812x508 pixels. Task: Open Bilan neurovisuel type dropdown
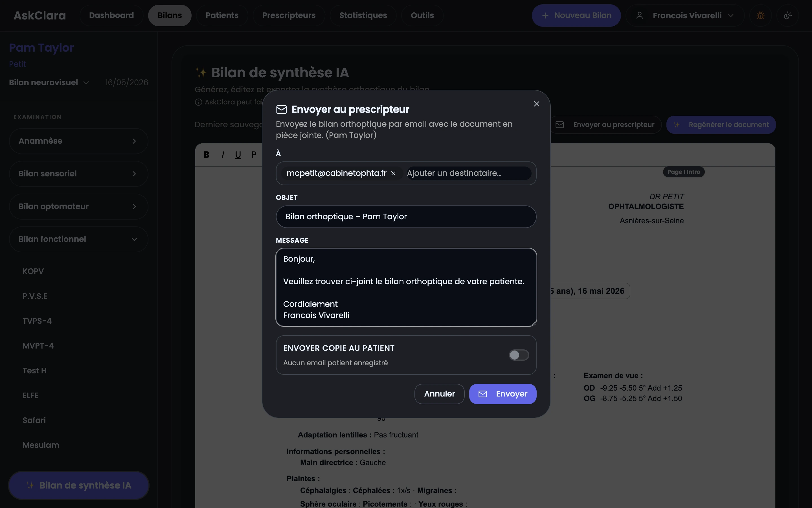tap(49, 82)
